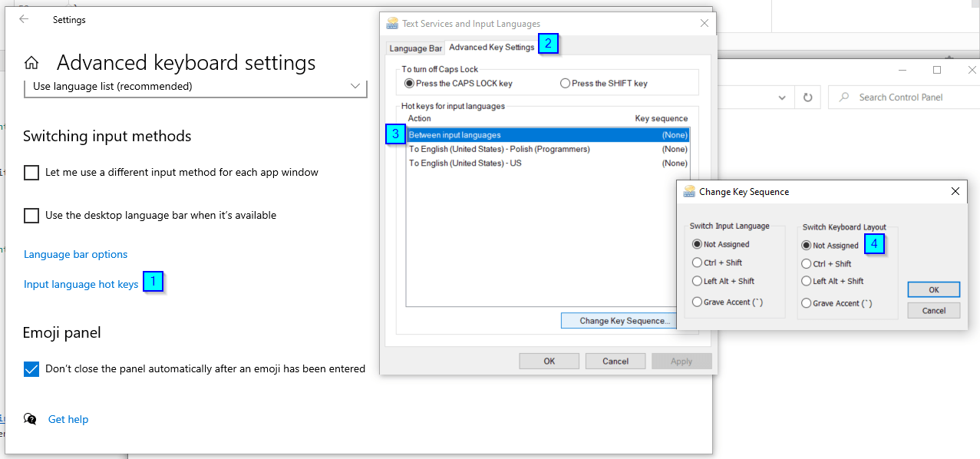Click the Get help question mark icon

[29, 419]
